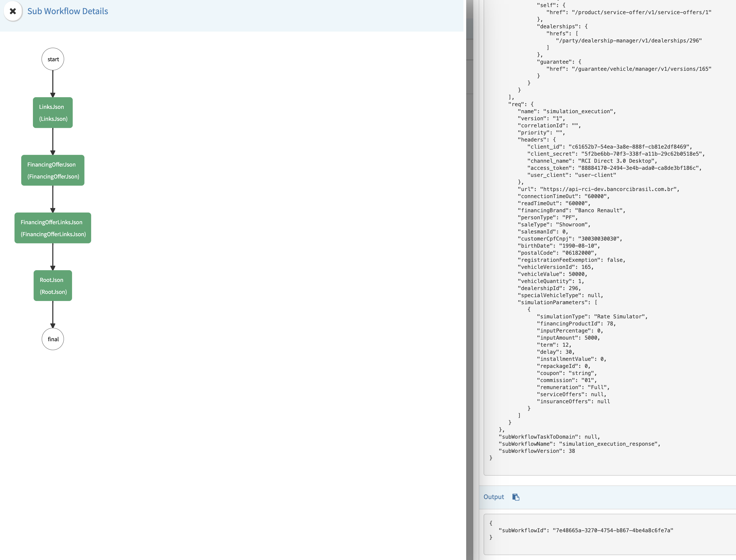This screenshot has height=560, width=736.
Task: Select the FinancingOfferLinksJson task node
Action: [53, 228]
